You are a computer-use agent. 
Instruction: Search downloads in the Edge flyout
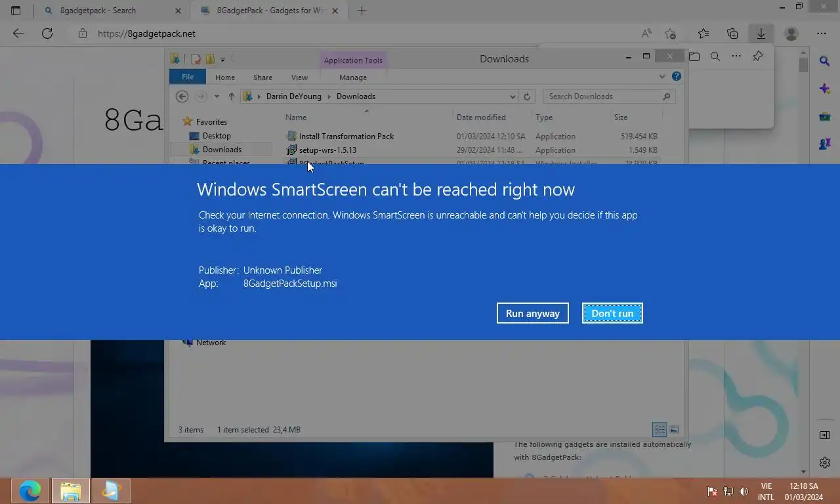tap(715, 56)
